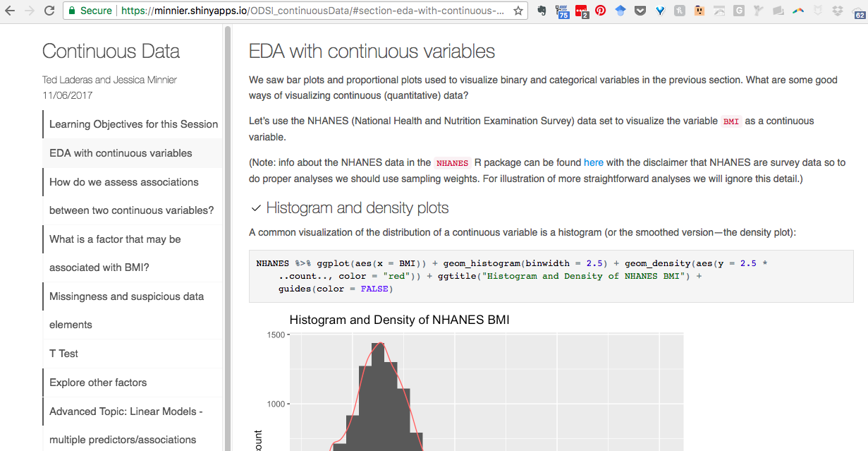Collapse the Histogram and density plots section
The height and width of the screenshot is (451, 868).
256,208
